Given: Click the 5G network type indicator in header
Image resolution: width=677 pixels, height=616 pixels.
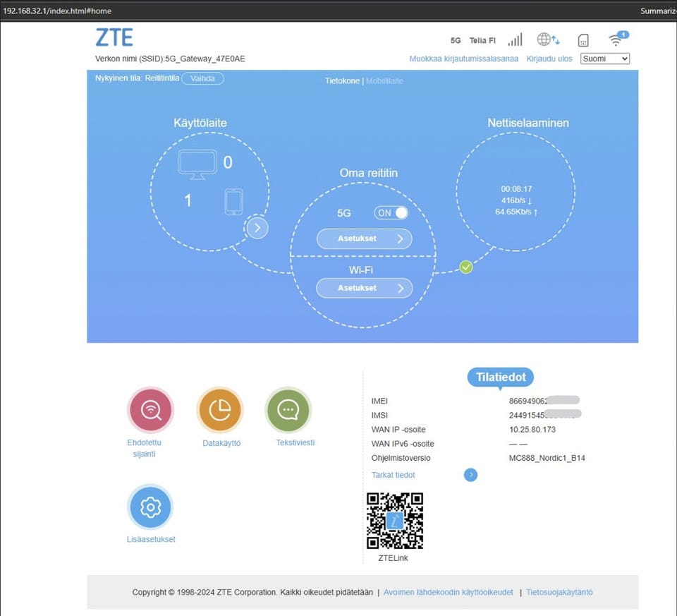Looking at the screenshot, I should (456, 41).
